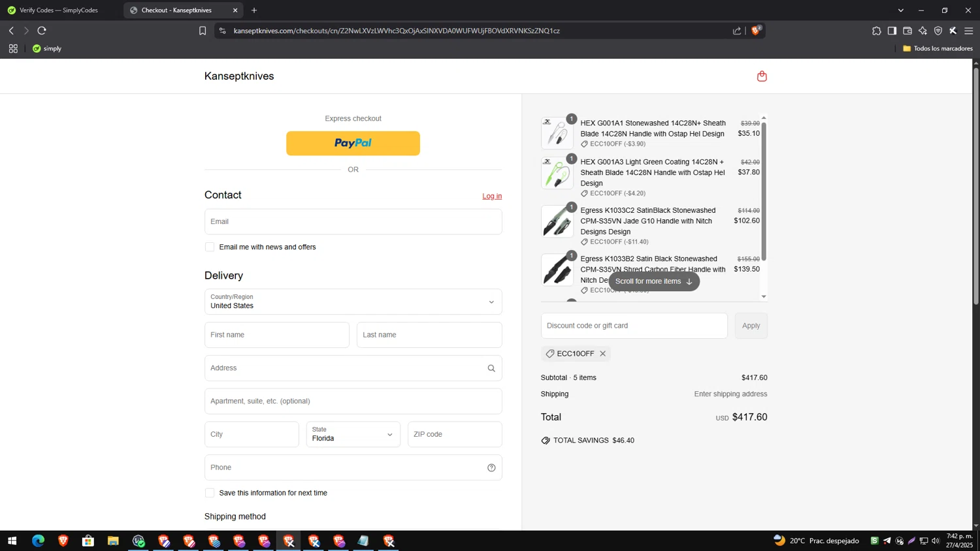Open the Brave VPN shield icon

pos(938,31)
